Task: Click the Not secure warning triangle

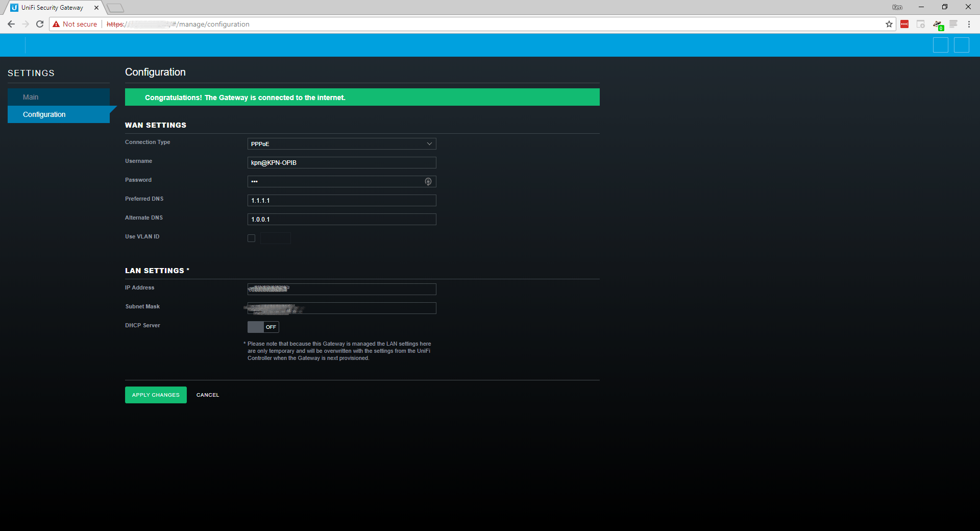Action: click(x=56, y=24)
